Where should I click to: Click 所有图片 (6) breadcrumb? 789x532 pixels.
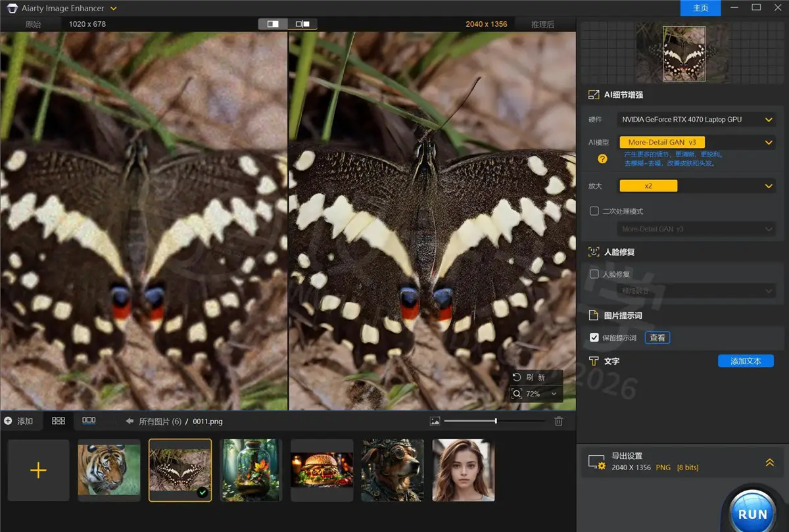click(x=160, y=422)
